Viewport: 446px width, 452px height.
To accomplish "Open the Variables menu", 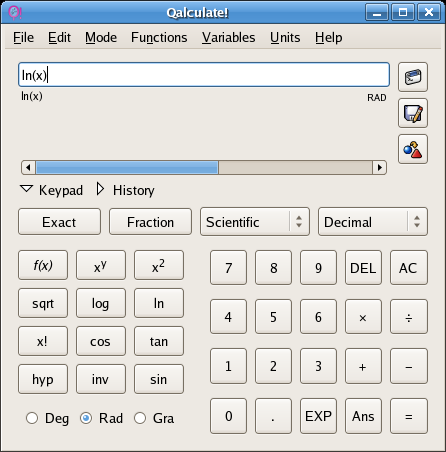I will click(228, 37).
